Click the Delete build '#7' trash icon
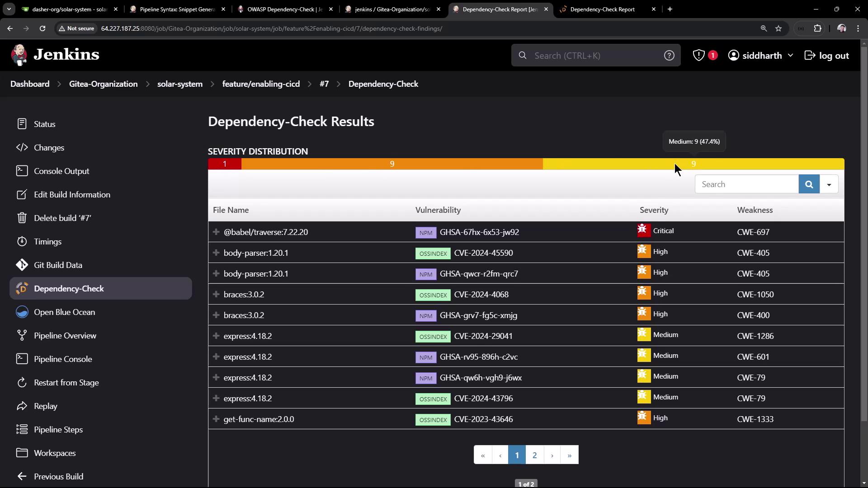This screenshot has width=868, height=488. coord(22,218)
